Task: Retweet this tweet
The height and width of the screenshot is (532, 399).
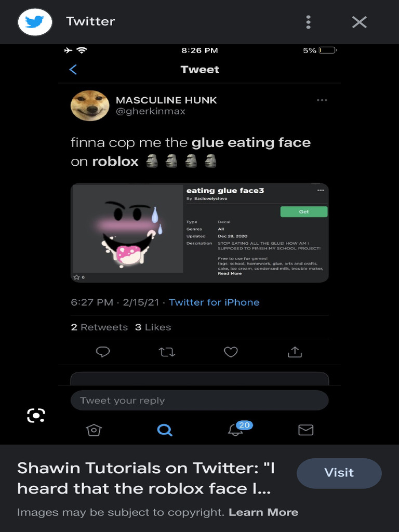Action: coord(167,352)
